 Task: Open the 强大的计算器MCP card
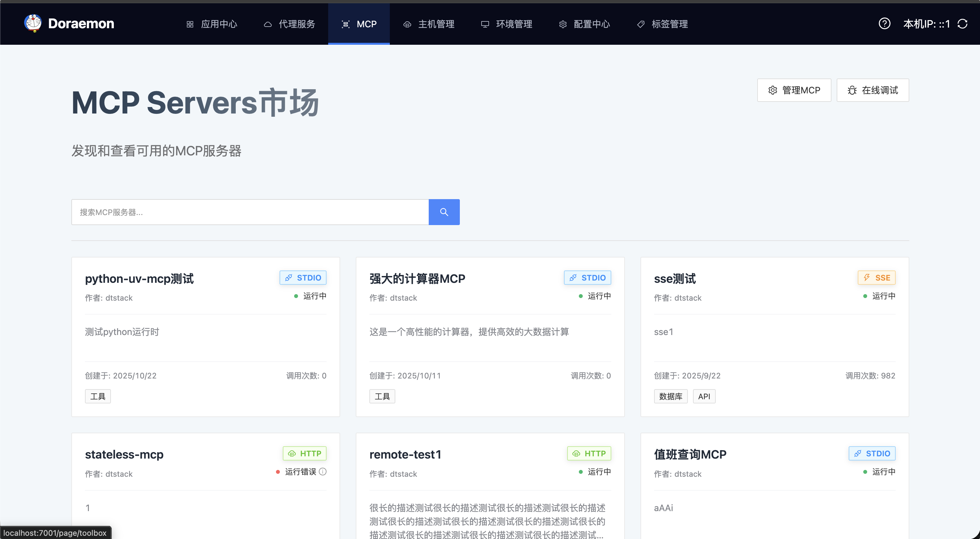tap(417, 279)
